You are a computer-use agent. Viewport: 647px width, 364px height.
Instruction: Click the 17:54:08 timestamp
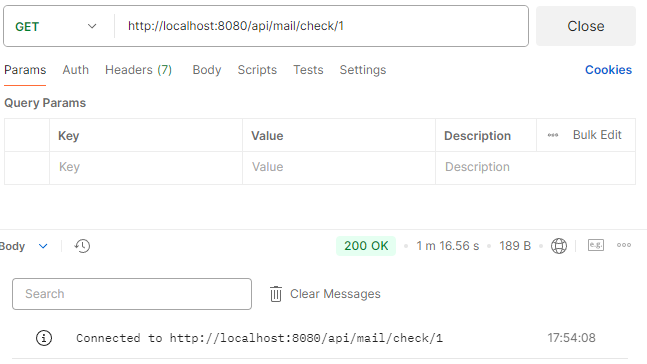pos(571,338)
